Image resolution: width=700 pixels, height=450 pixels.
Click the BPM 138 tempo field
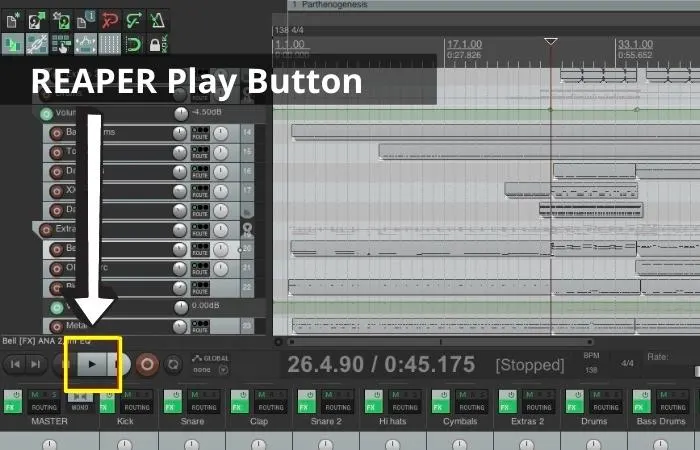pyautogui.click(x=591, y=364)
